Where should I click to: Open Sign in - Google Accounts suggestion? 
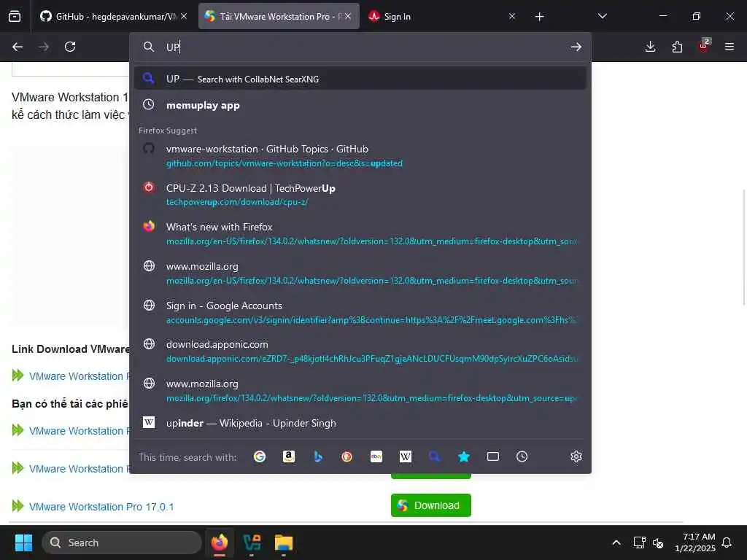[360, 312]
